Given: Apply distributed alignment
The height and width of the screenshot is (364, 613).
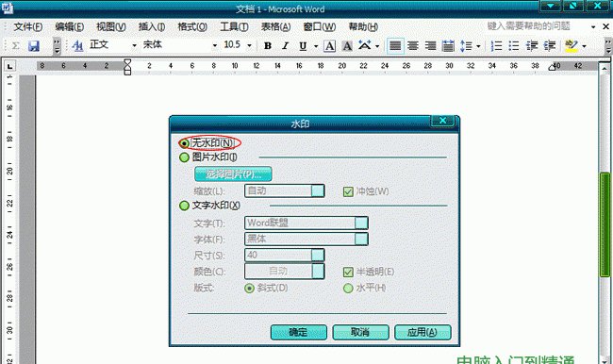Looking at the screenshot, I should click(x=448, y=46).
